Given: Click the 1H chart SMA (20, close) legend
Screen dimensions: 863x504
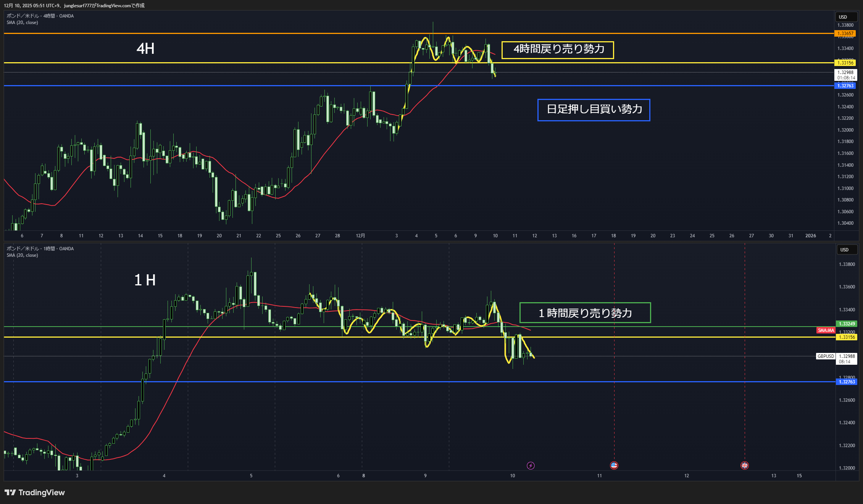Looking at the screenshot, I should 22,255.
